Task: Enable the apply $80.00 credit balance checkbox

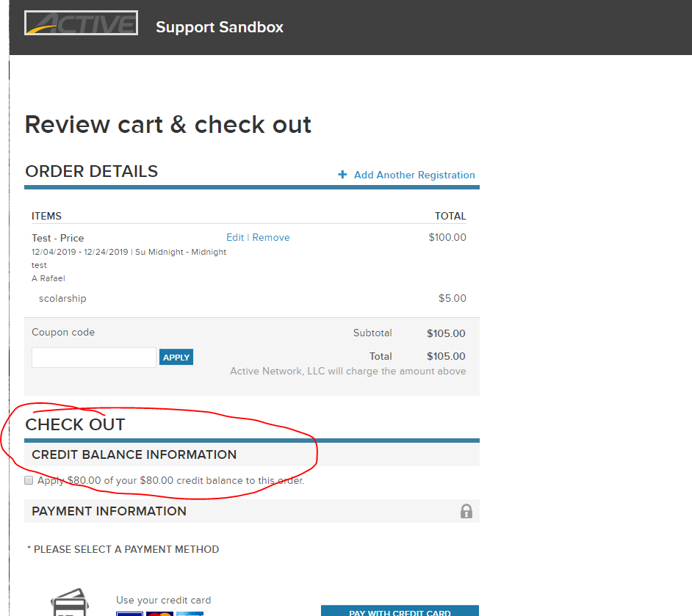Action: click(x=28, y=479)
